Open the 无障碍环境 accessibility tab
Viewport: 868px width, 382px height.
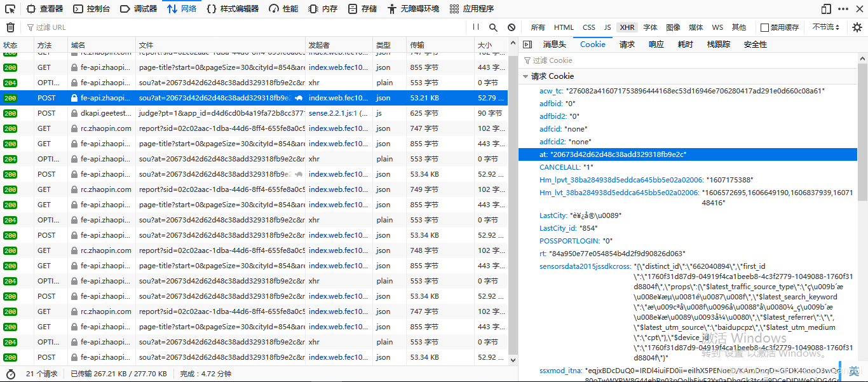tap(413, 9)
